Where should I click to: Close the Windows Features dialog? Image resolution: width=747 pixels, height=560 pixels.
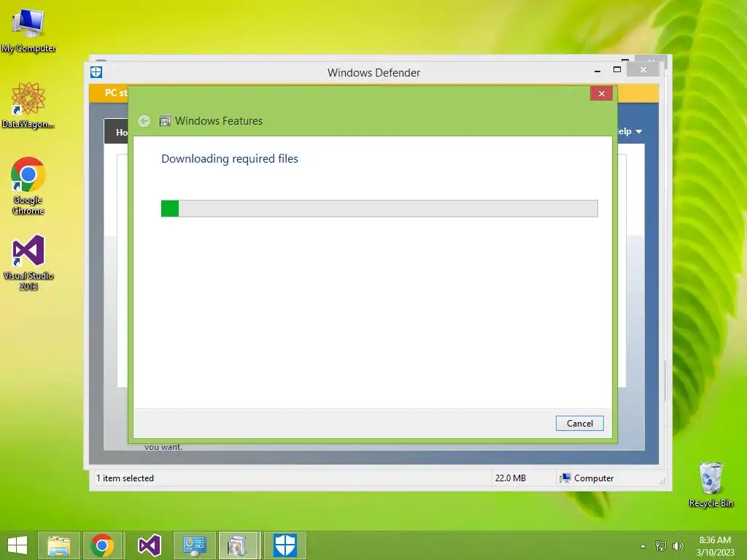pos(601,93)
